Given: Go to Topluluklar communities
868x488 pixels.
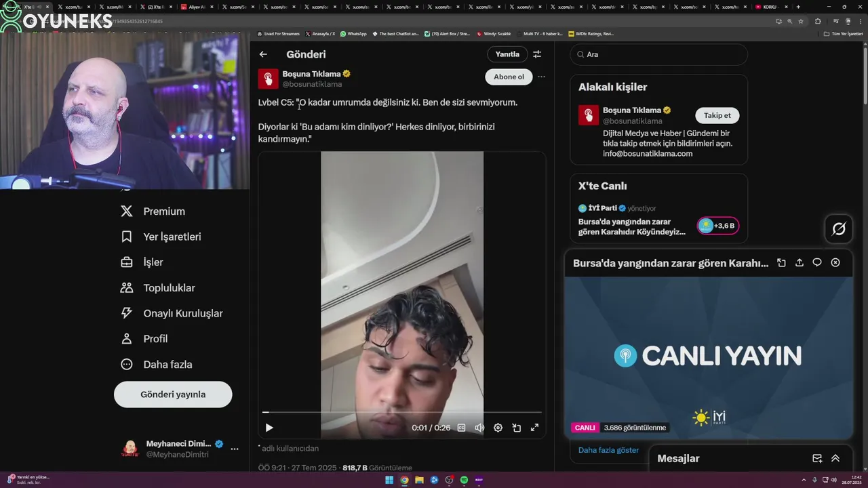Looking at the screenshot, I should coord(158,288).
